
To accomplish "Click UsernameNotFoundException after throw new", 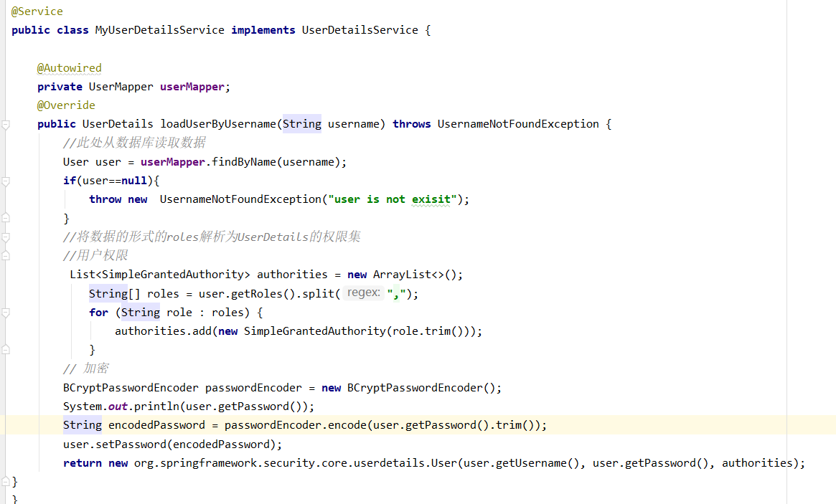I will point(240,199).
